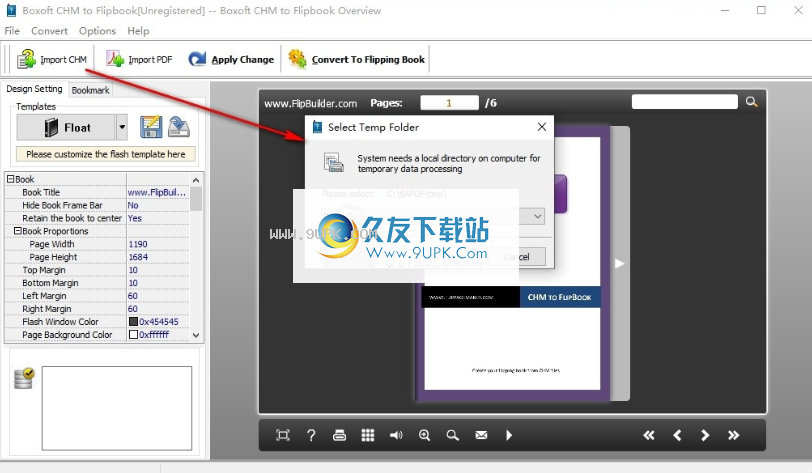Click the property list scroll up arrow
812x473 pixels.
tap(196, 180)
